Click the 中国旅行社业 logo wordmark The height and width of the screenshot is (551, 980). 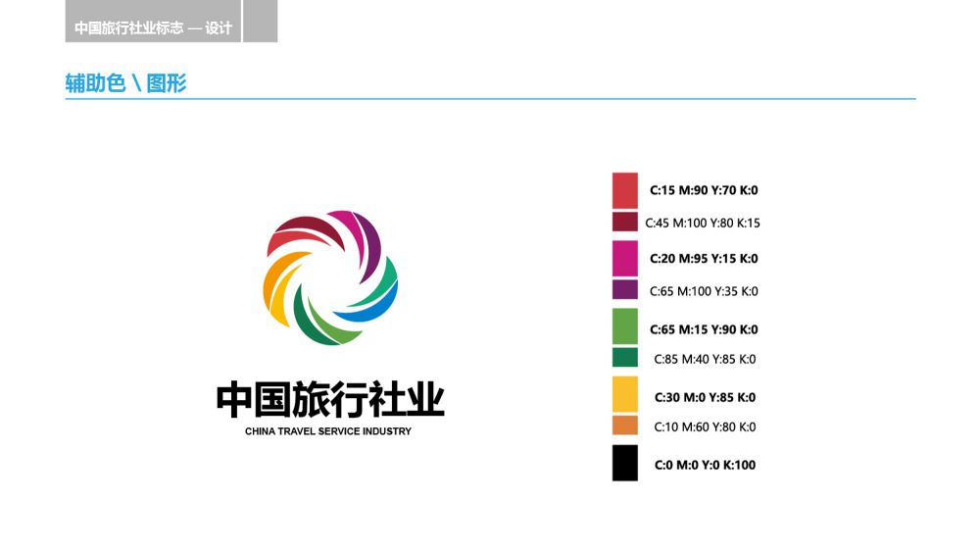coord(330,399)
